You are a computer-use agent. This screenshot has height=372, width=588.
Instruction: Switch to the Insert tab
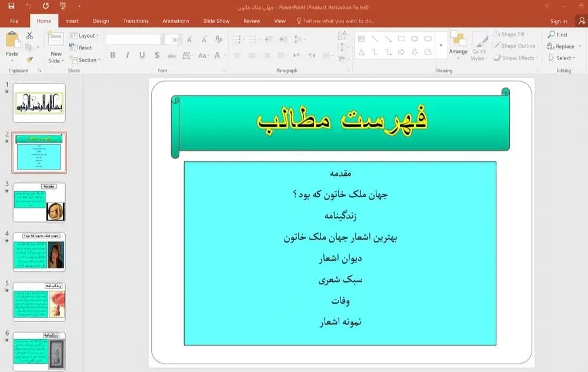tap(72, 21)
